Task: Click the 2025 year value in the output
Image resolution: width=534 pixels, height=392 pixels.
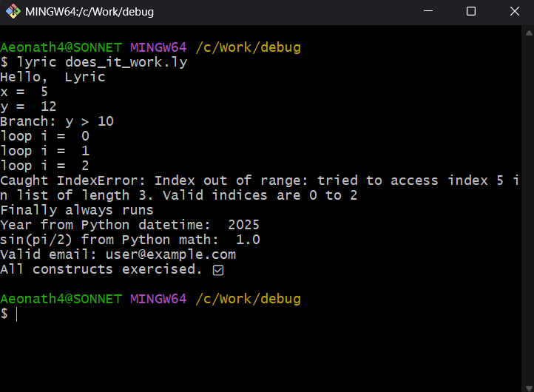Action: [x=243, y=225]
